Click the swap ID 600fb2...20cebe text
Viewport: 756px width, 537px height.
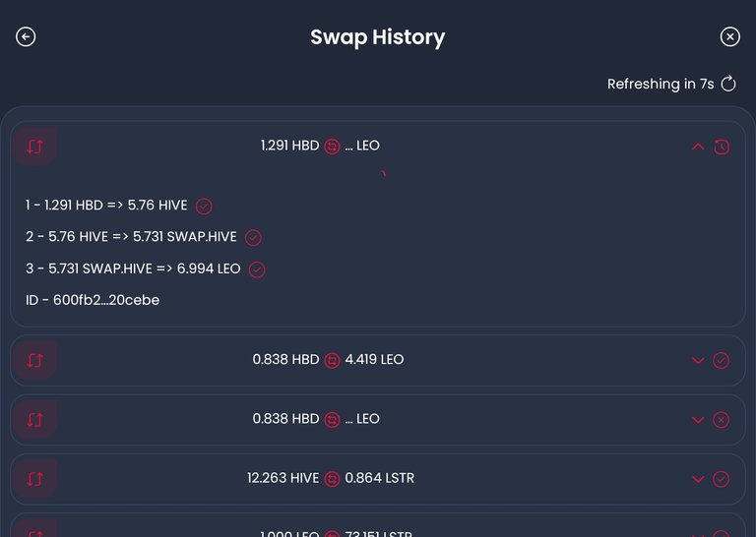point(93,300)
